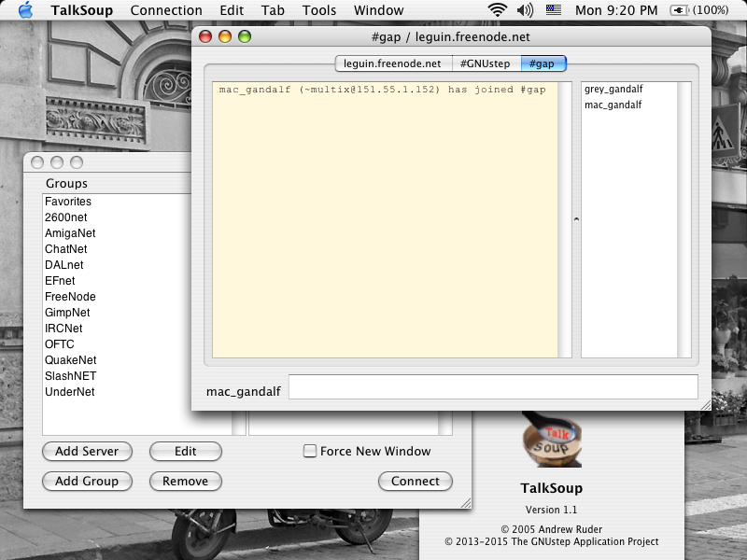Select the SlashNET group
This screenshot has width=747, height=560.
click(x=116, y=376)
